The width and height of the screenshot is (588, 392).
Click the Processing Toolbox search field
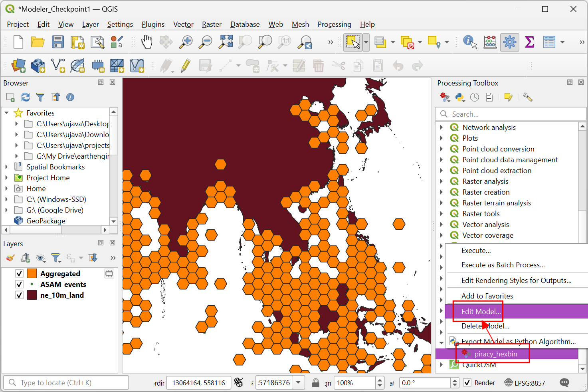coord(511,114)
